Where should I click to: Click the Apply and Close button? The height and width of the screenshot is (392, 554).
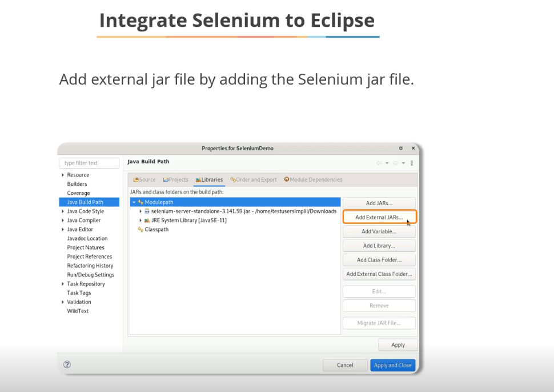tap(392, 365)
